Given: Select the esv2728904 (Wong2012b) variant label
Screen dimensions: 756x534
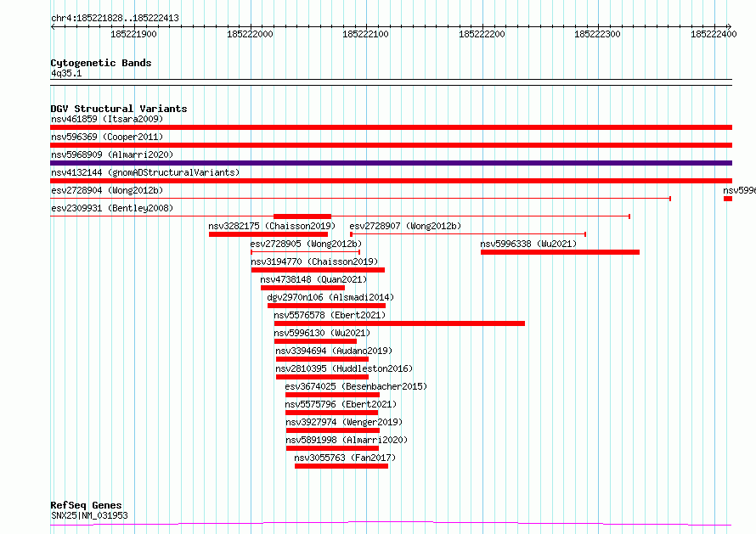Looking at the screenshot, I should pyautogui.click(x=106, y=190).
